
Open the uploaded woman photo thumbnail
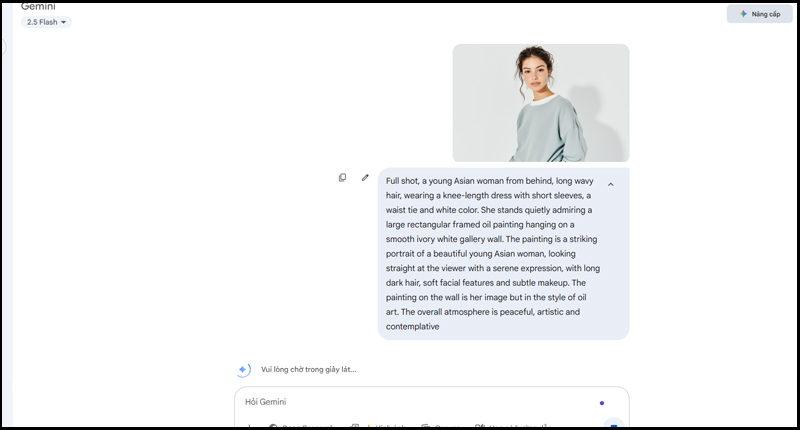coord(540,103)
